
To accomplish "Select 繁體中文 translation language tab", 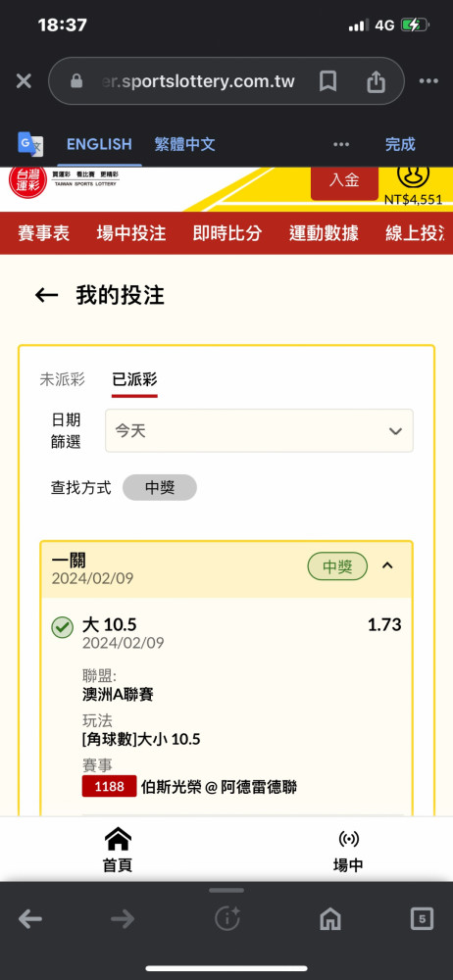I will (x=184, y=144).
